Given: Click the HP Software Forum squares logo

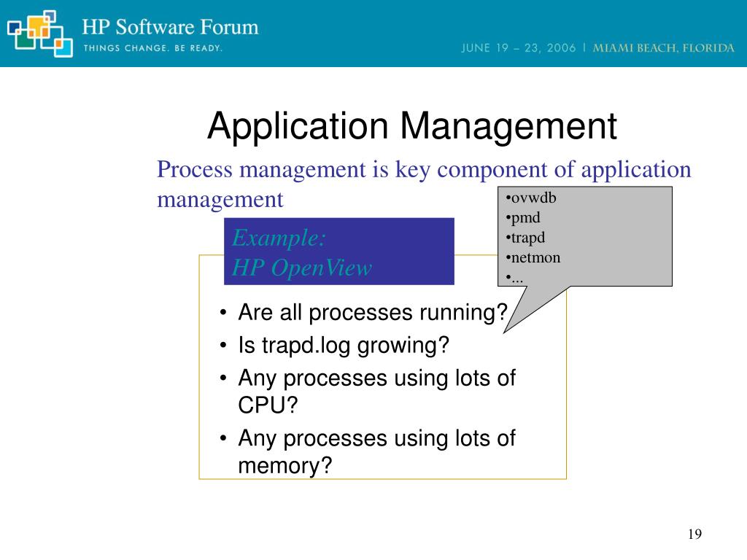Looking at the screenshot, I should (x=40, y=34).
